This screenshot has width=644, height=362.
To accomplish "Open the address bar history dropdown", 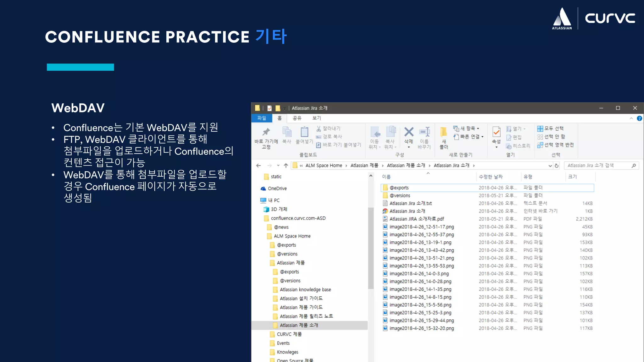I will tap(550, 166).
